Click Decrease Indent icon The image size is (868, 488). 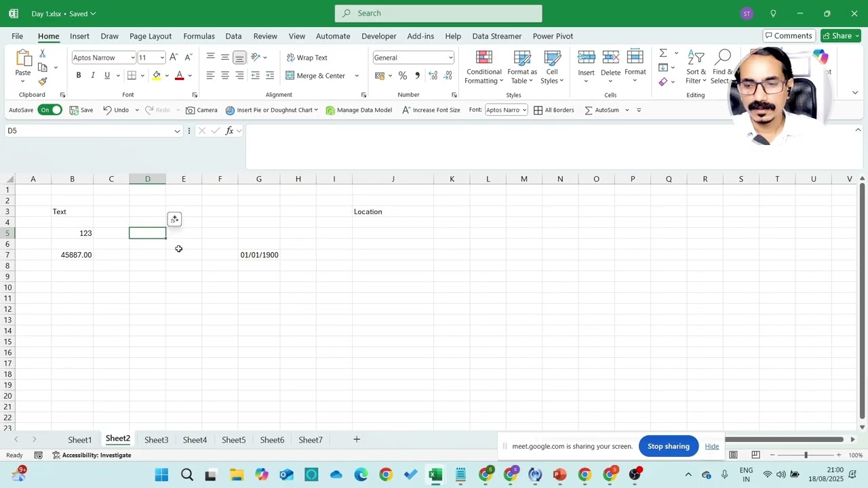(256, 75)
